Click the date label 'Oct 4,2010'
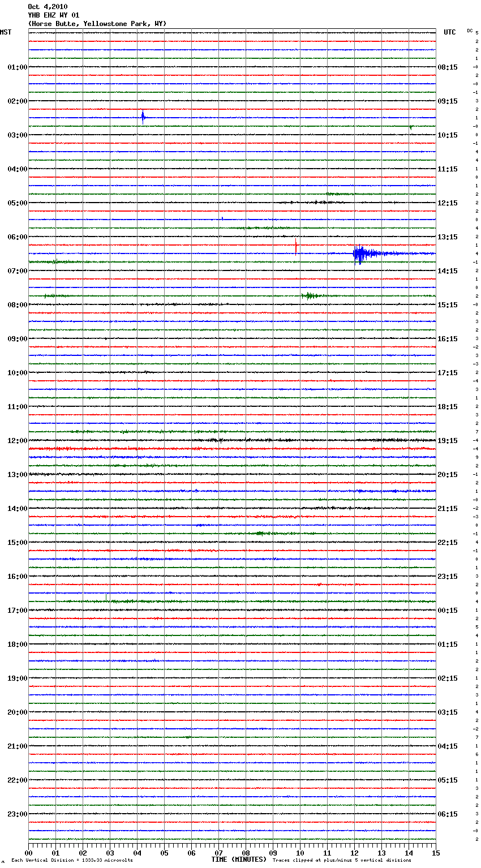 (48, 7)
